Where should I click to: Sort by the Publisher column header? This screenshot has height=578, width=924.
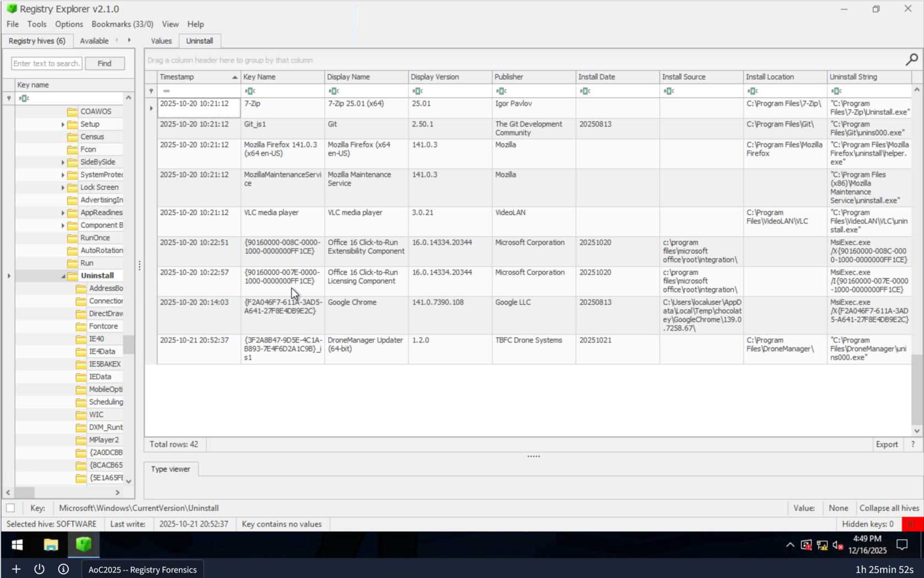click(x=533, y=77)
